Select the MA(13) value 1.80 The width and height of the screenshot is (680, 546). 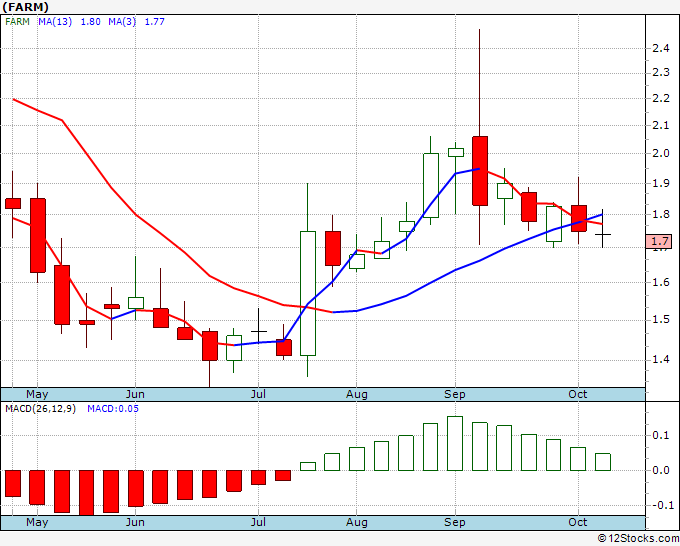pos(91,21)
